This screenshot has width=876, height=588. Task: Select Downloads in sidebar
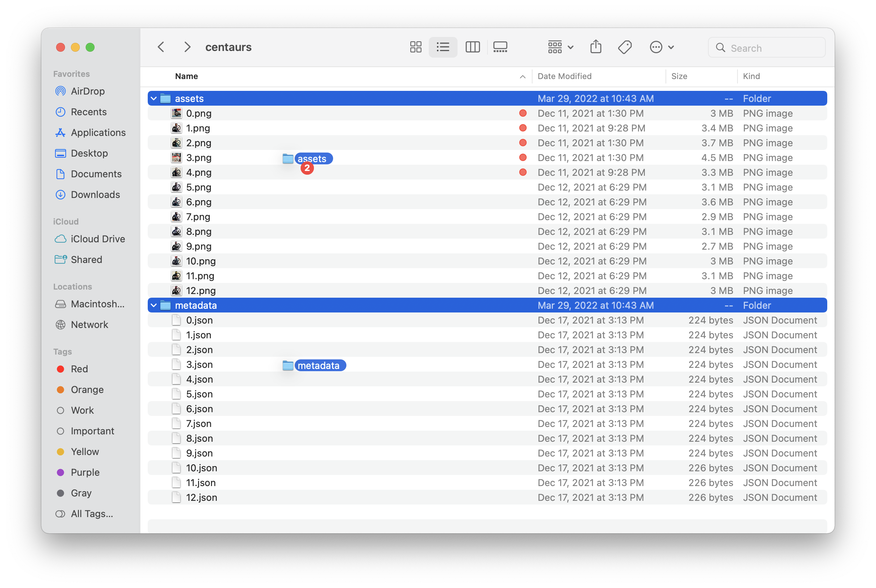[95, 194]
